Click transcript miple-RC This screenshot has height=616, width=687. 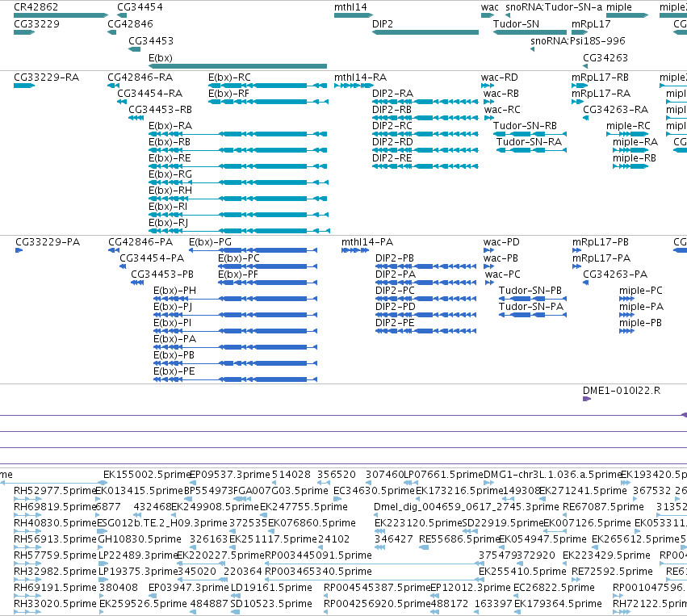[x=627, y=134]
